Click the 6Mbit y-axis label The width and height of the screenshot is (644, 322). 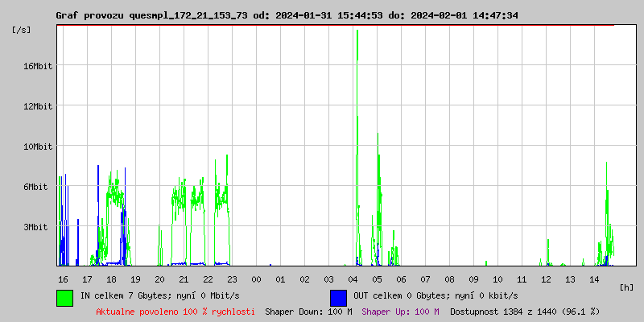pyautogui.click(x=38, y=187)
